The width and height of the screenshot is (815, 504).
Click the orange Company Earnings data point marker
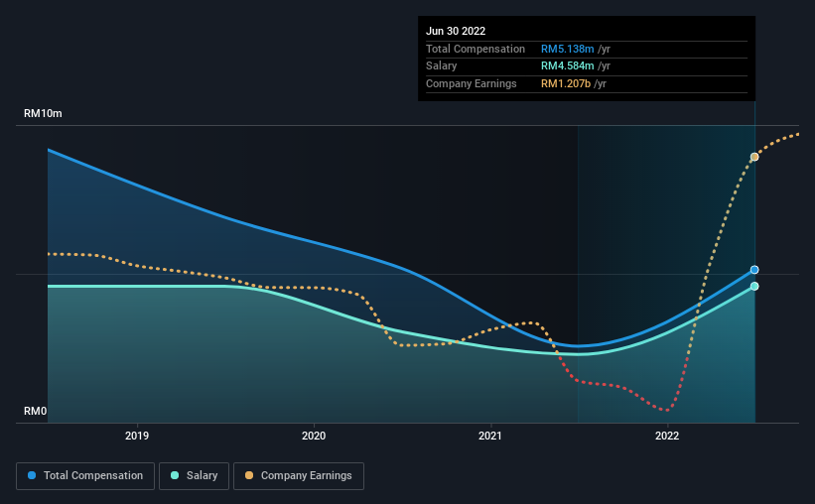click(x=754, y=157)
